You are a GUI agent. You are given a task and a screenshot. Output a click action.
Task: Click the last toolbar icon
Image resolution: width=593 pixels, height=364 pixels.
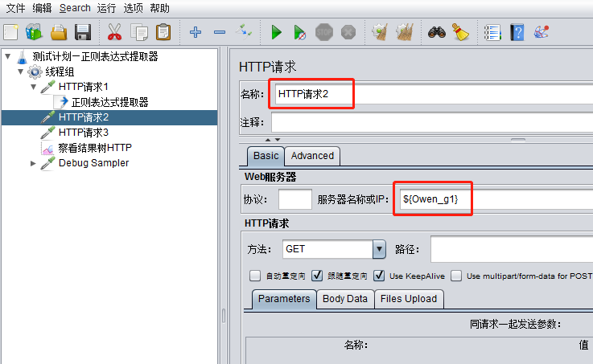(x=542, y=32)
